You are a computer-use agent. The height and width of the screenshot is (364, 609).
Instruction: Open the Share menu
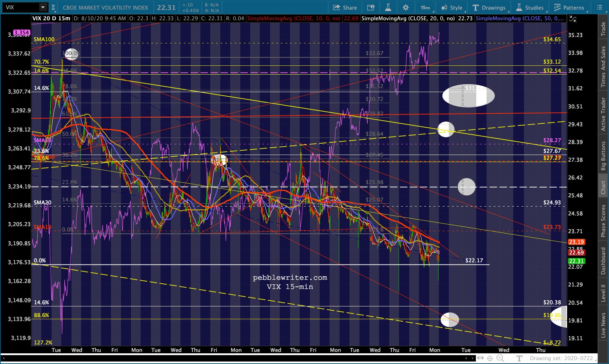tap(345, 7)
